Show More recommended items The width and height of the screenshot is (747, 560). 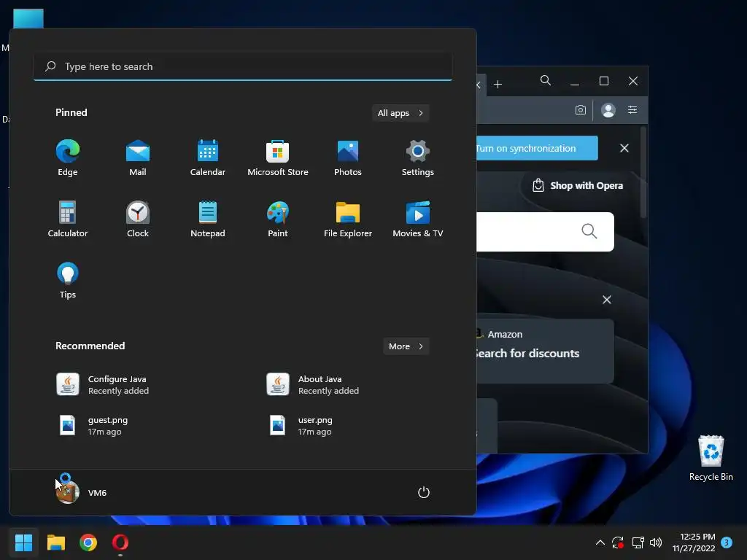click(x=406, y=346)
